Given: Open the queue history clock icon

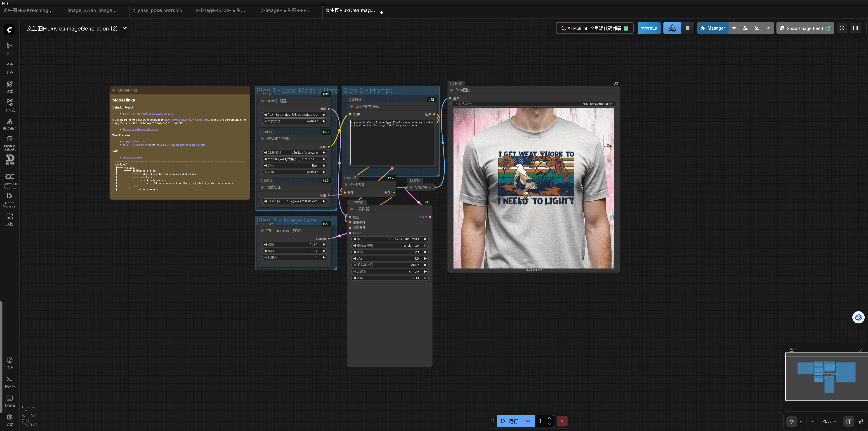Looking at the screenshot, I should pos(842,28).
